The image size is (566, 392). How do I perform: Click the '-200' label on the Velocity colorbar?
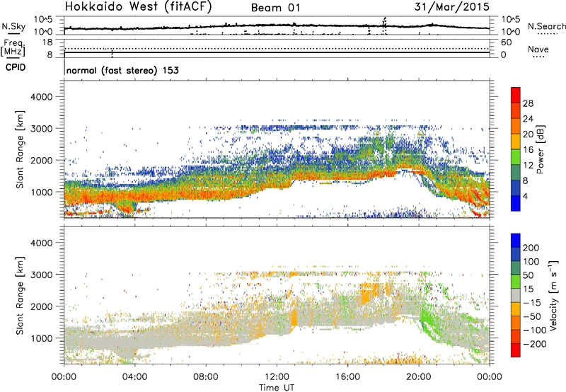coord(535,344)
